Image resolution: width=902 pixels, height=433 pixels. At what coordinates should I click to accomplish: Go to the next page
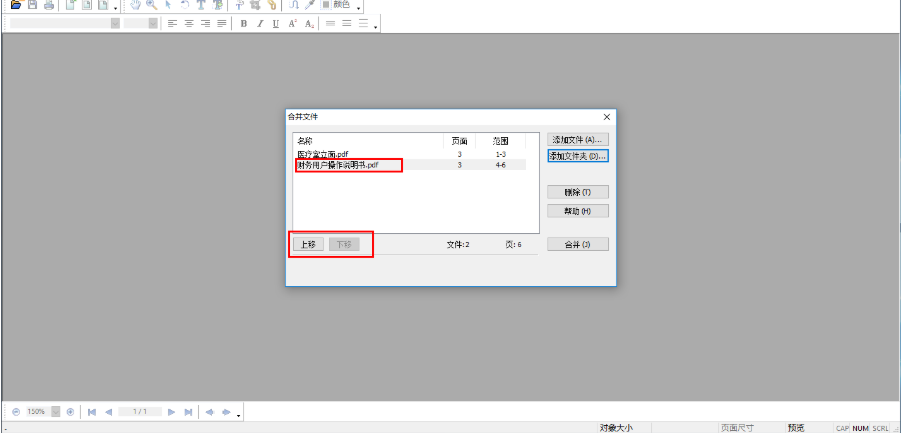point(171,412)
